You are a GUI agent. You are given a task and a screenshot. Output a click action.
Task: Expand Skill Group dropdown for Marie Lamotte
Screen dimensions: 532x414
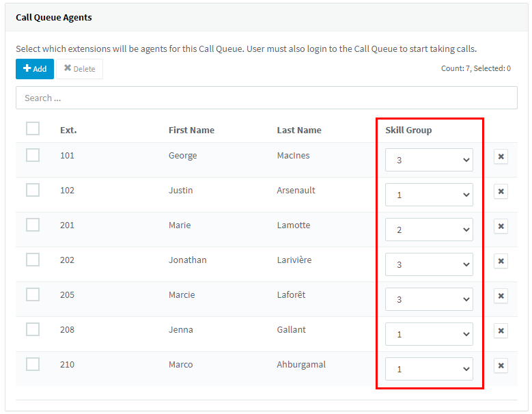(429, 230)
